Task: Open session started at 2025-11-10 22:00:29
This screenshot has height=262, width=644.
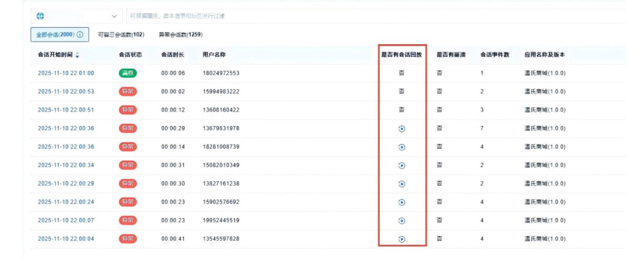Action: [66, 183]
